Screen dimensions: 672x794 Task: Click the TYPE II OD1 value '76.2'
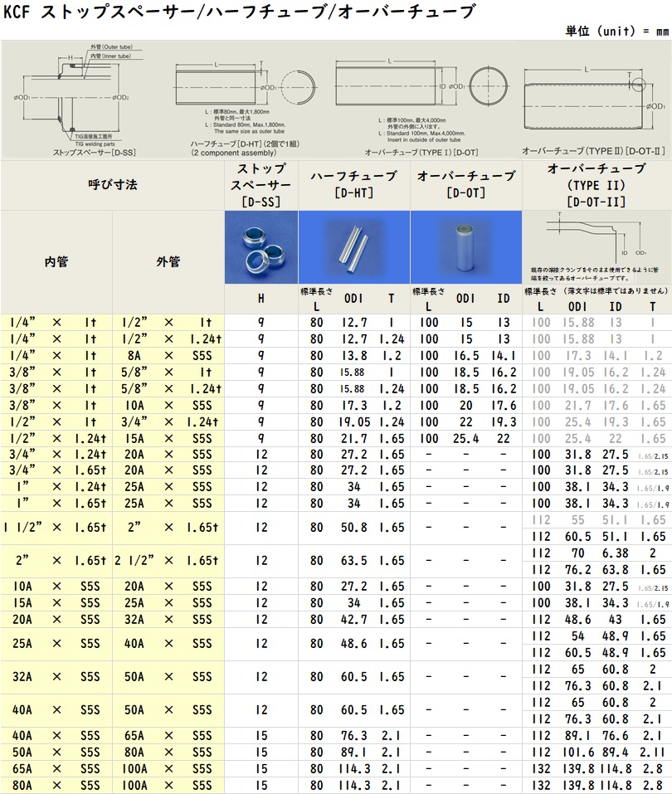pyautogui.click(x=578, y=570)
